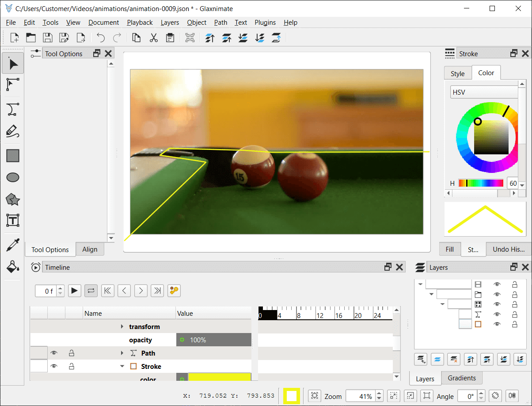532x406 pixels.
Task: Lock the Path row in the timeline
Action: [72, 353]
